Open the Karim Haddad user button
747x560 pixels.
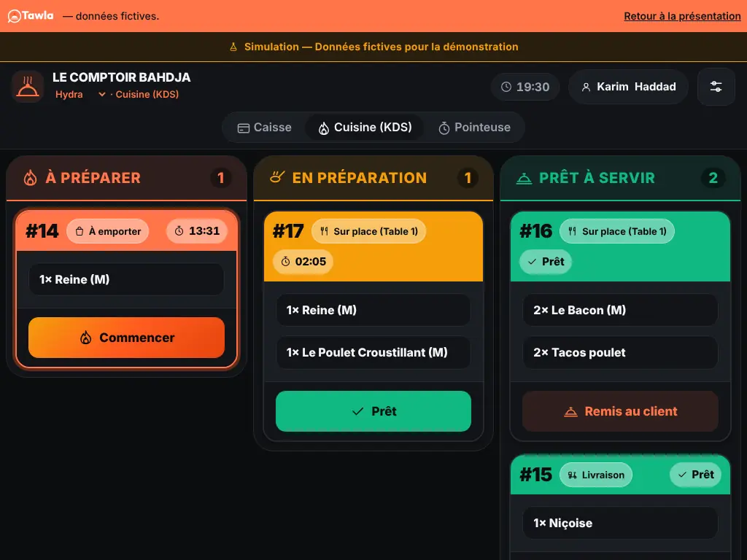pyautogui.click(x=628, y=87)
